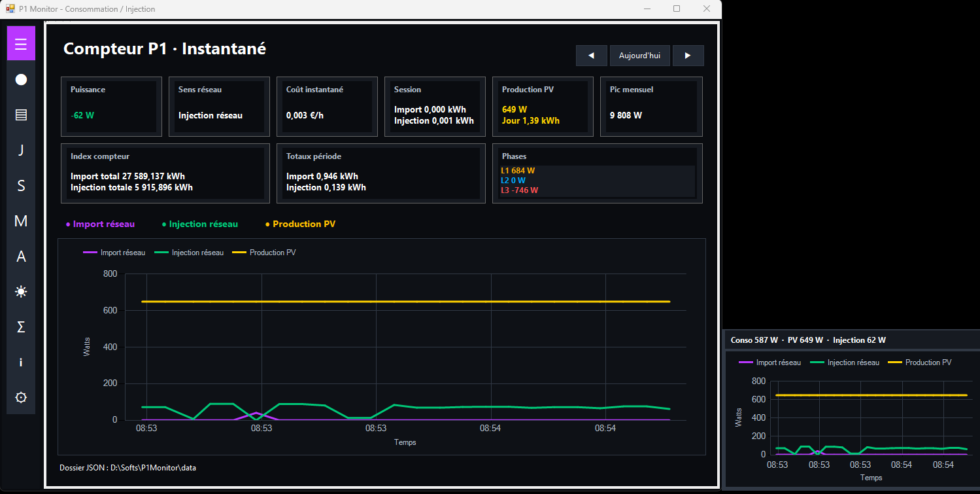Go to previous day arrow button
The width and height of the screenshot is (980, 494).
point(592,56)
